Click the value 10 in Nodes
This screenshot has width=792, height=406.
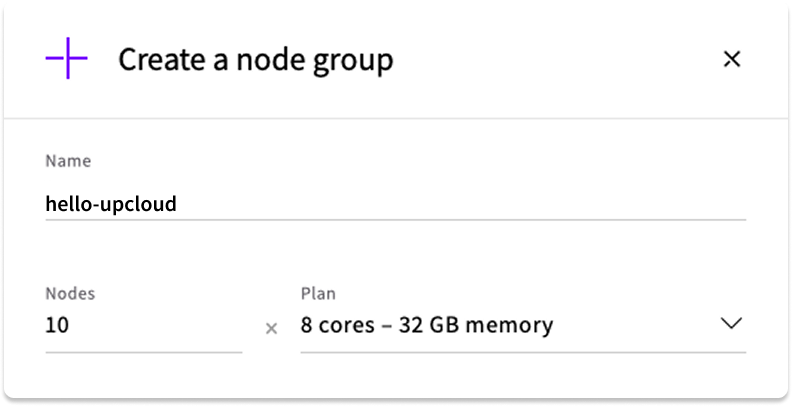click(x=57, y=325)
